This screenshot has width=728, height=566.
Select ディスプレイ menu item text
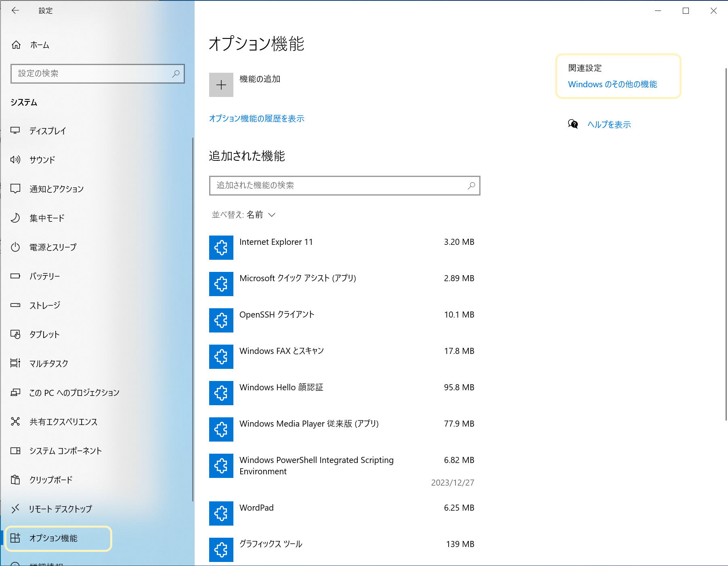(48, 131)
